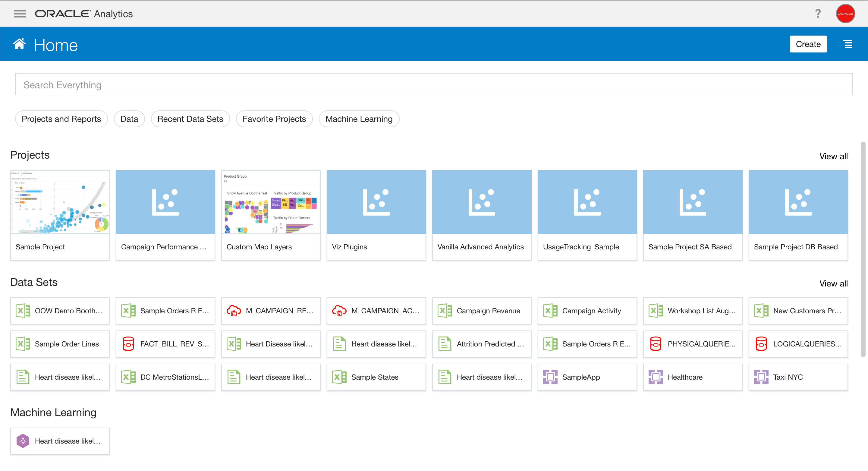The image size is (868, 471).
Task: Select the Machine Learning filter chip
Action: click(359, 119)
